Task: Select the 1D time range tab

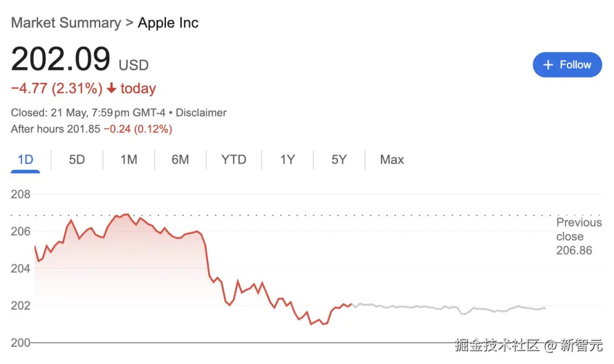Action: [x=26, y=160]
